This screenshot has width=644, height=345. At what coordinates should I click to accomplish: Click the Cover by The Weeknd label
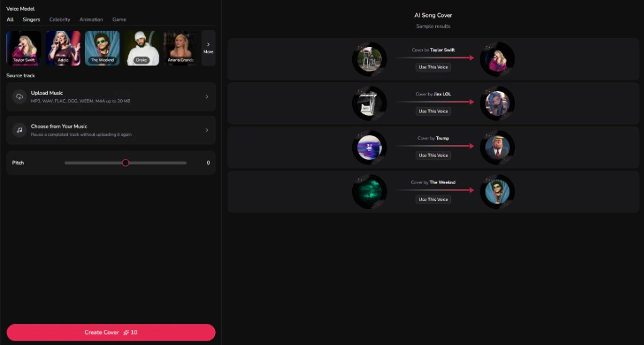click(433, 182)
